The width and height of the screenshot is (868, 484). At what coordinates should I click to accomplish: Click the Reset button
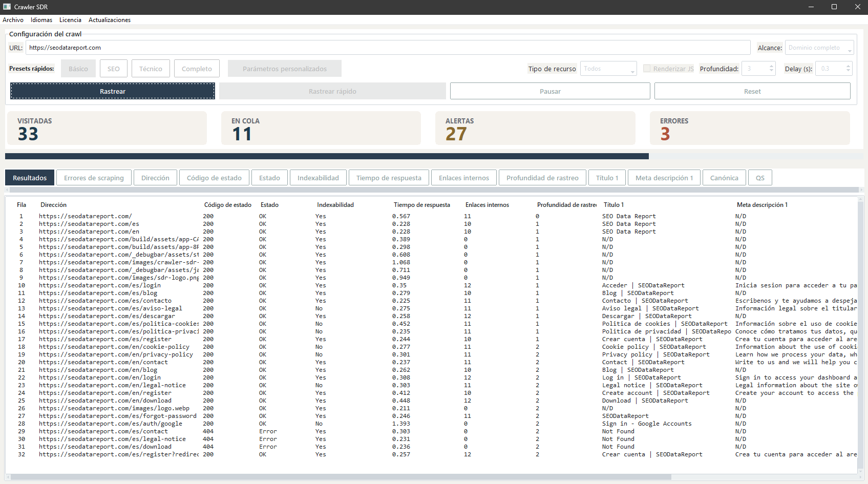coord(752,91)
